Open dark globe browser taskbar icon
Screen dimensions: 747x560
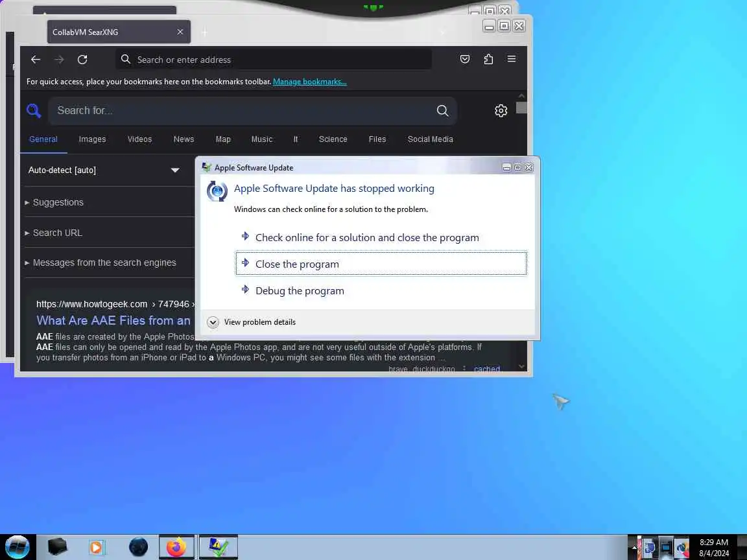point(138,547)
